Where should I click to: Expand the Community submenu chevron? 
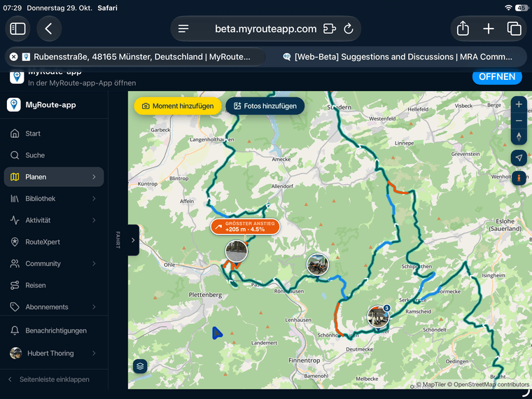[94, 264]
